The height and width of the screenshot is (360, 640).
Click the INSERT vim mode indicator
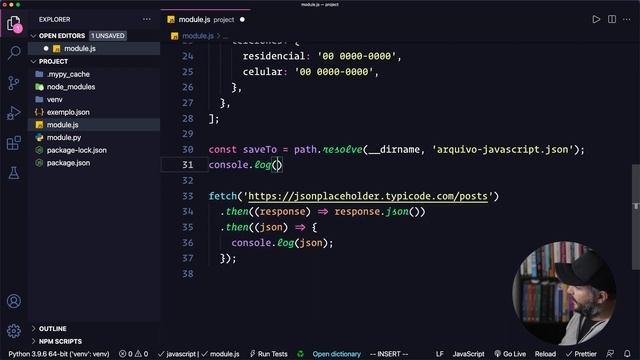point(389,354)
